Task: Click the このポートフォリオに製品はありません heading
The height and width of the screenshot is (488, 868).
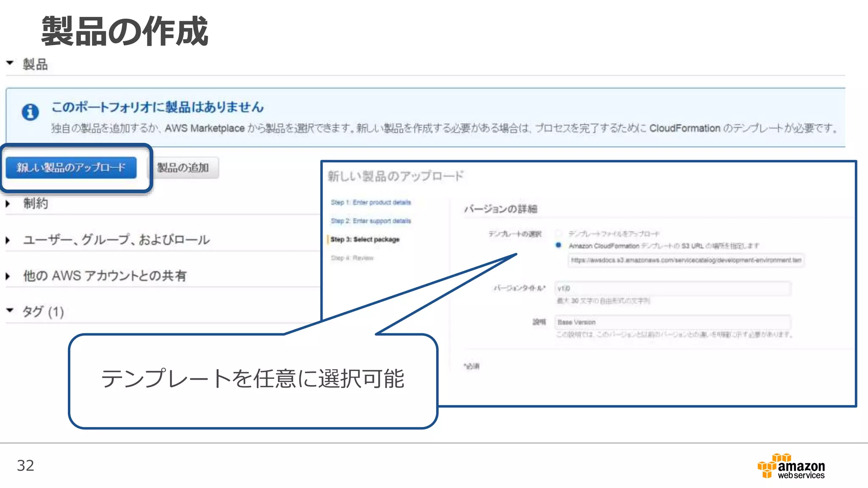Action: coord(157,107)
